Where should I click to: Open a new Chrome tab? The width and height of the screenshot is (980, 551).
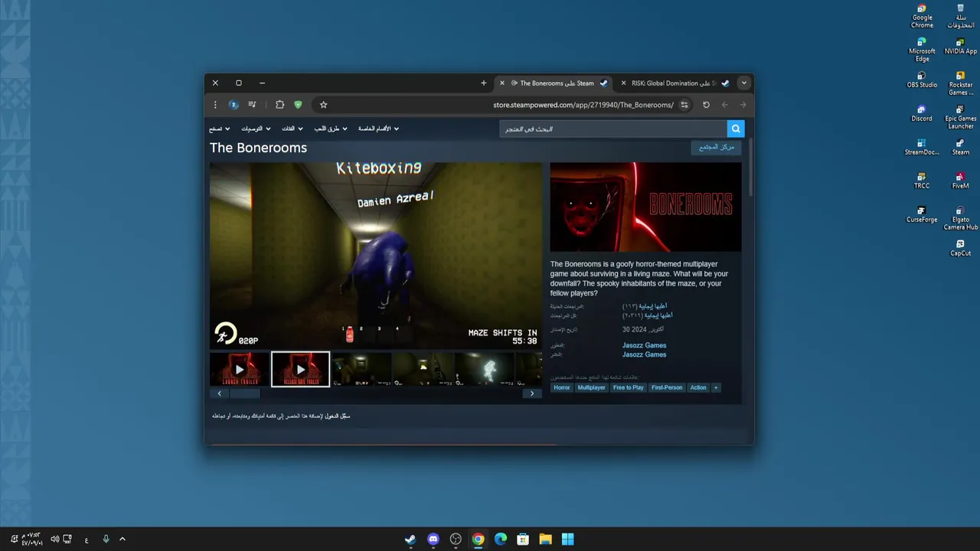point(483,83)
